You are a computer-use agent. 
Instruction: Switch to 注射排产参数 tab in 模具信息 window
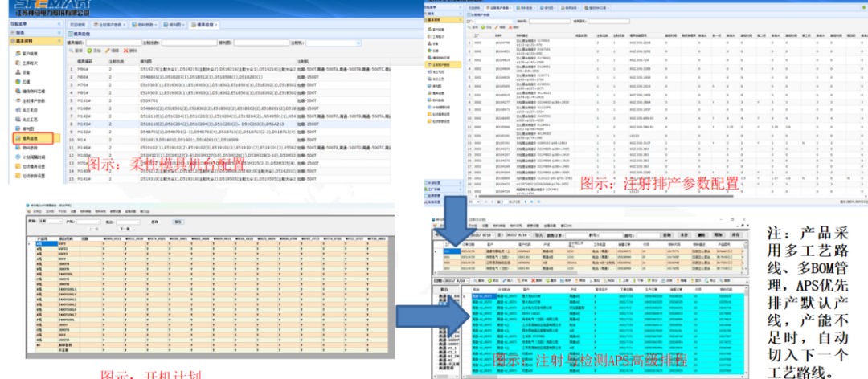[x=108, y=25]
